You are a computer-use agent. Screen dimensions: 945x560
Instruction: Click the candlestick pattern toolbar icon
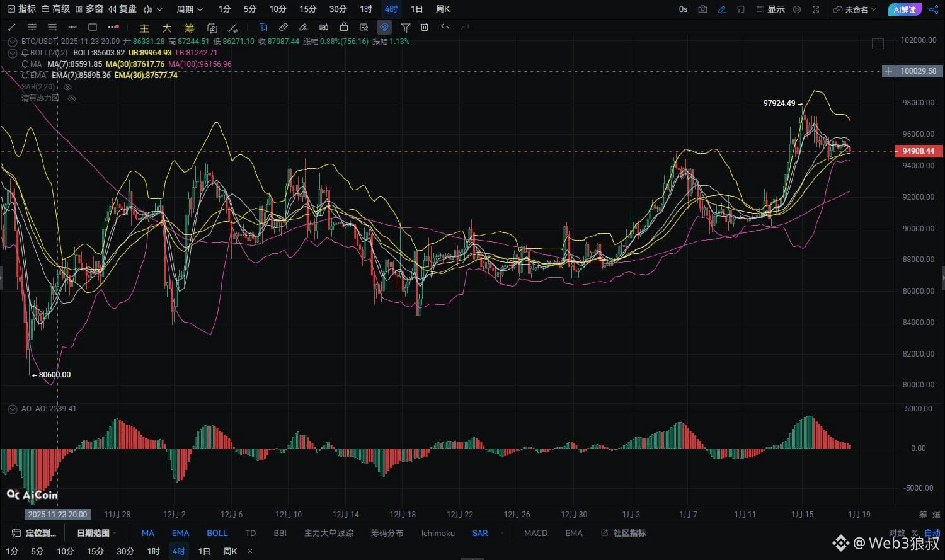coord(324,27)
